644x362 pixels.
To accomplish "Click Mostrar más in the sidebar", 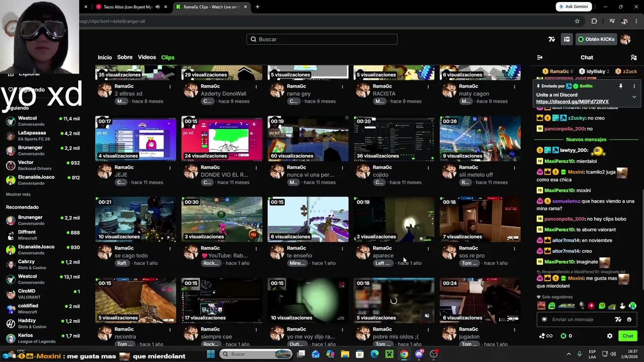I will click(18, 195).
